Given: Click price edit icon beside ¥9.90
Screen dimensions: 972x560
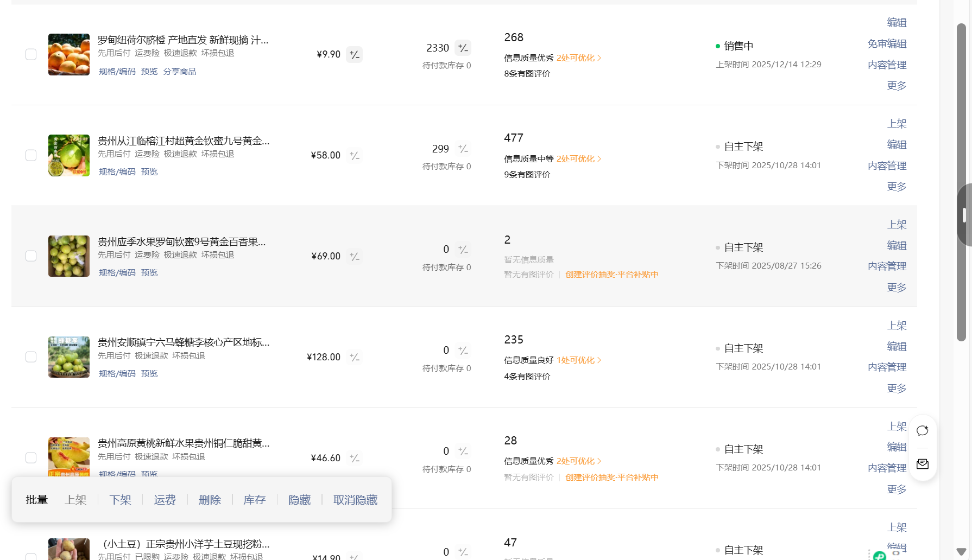Looking at the screenshot, I should 355,55.
